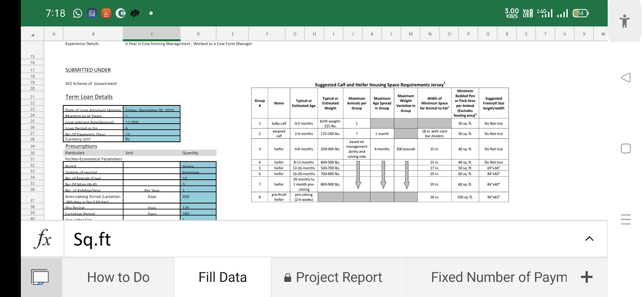Select the Presumptions heading cell
Image resolution: width=644 pixels, height=297 pixels.
click(81, 146)
